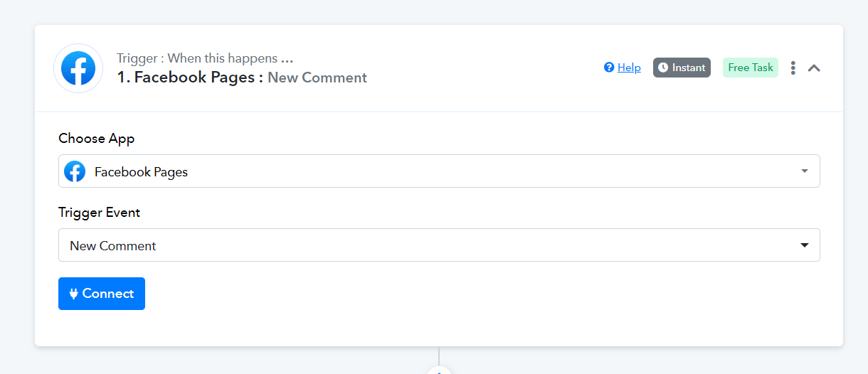Click the Trigger Event dropdown arrow
The width and height of the screenshot is (868, 374).
805,245
